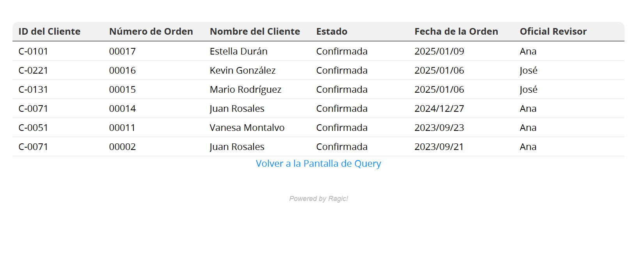This screenshot has height=261, width=644.
Task: Select the Número de Orden column header
Action: pos(151,32)
